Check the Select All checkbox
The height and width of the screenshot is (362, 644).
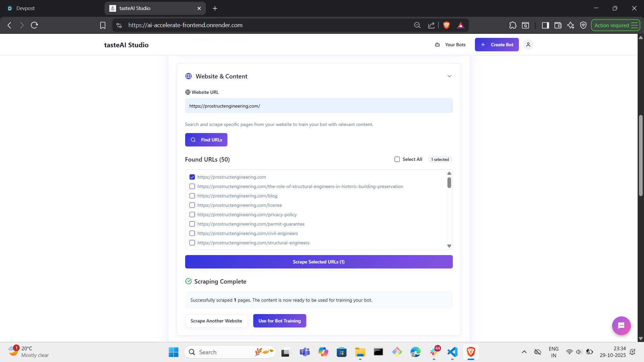tap(397, 159)
